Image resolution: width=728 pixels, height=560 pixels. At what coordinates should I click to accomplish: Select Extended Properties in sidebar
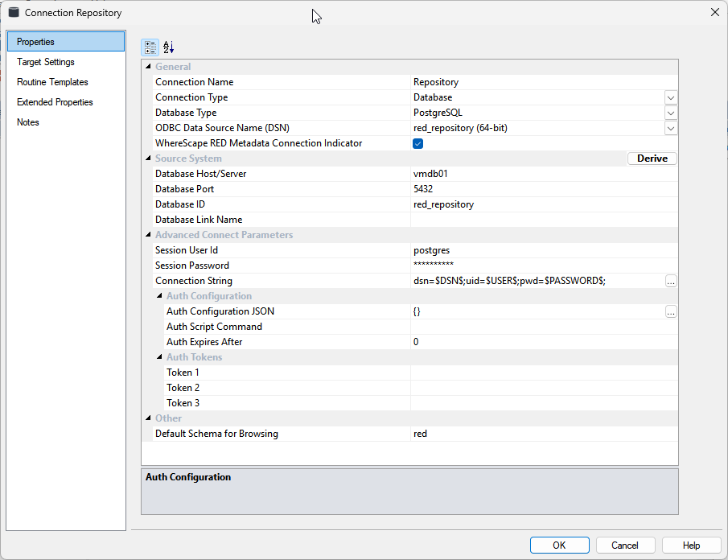click(x=55, y=102)
